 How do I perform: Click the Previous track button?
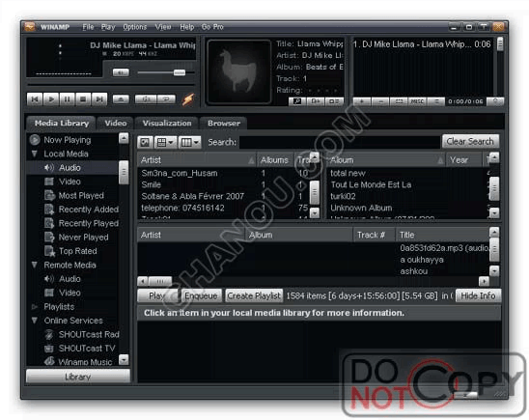[35, 99]
